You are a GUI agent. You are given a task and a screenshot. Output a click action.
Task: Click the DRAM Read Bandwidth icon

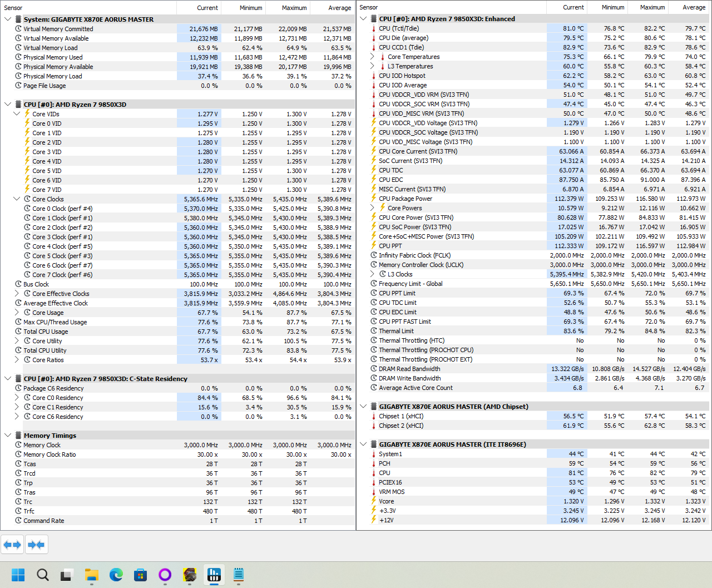pyautogui.click(x=374, y=369)
